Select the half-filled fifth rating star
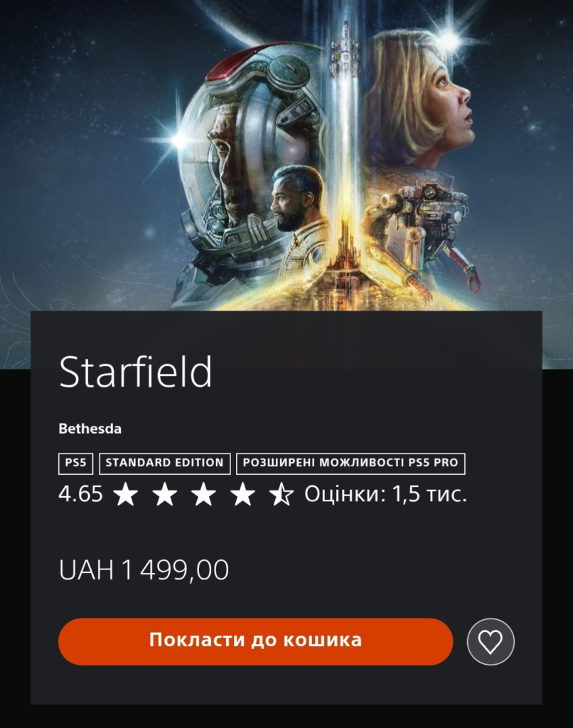573x728 pixels. [282, 493]
